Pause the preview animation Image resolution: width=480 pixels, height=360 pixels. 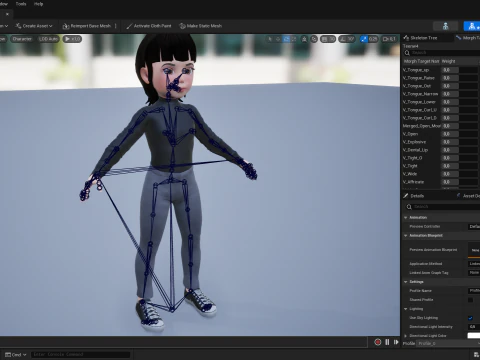click(387, 342)
